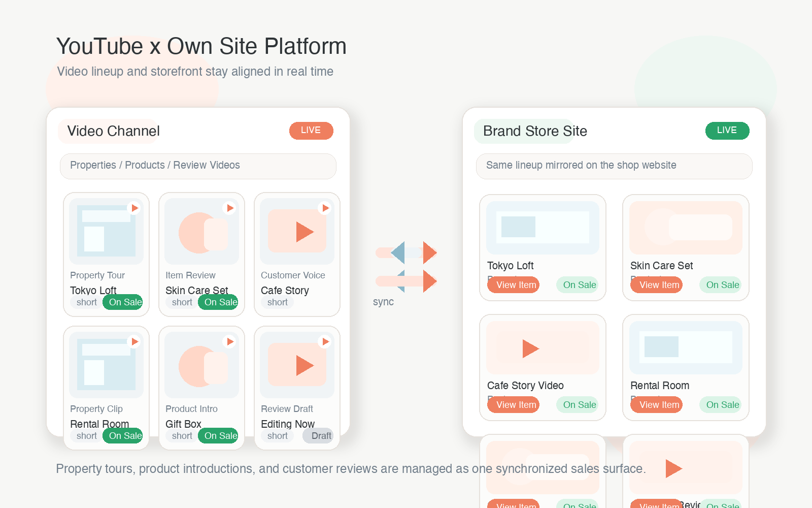
Task: Click the Product Intro category label
Action: 191,409
